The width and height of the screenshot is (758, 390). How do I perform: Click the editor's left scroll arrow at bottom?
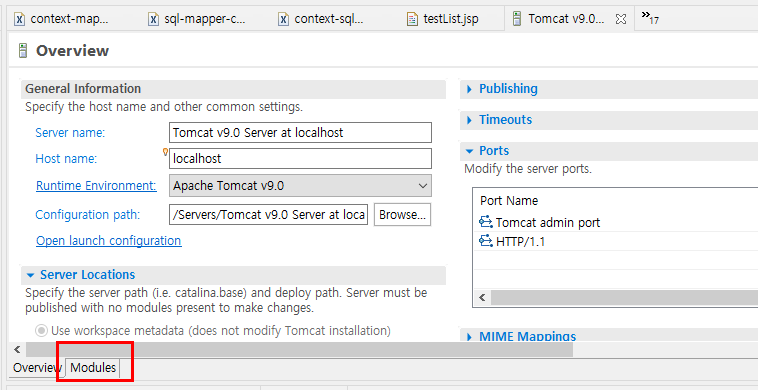[x=17, y=349]
